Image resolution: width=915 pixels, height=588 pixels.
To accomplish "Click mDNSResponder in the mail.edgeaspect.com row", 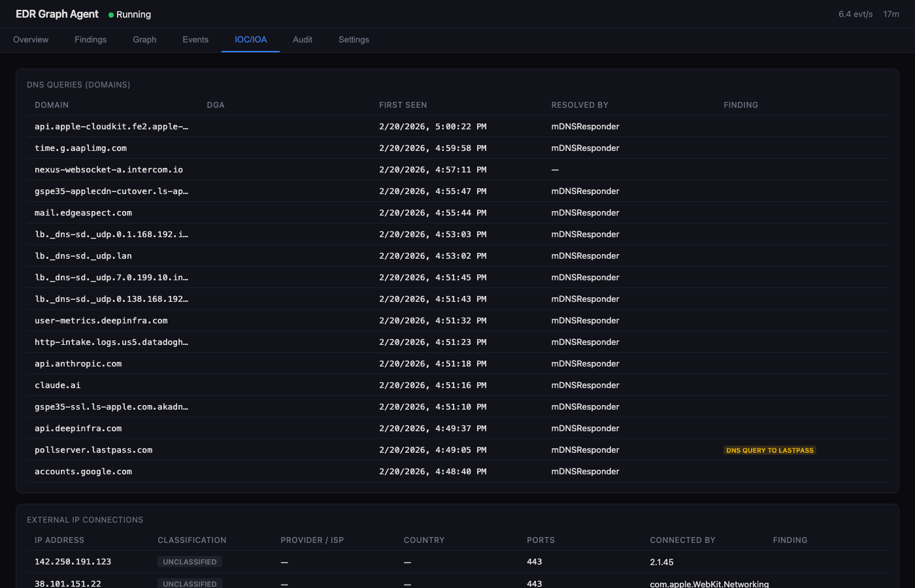I will [x=585, y=213].
